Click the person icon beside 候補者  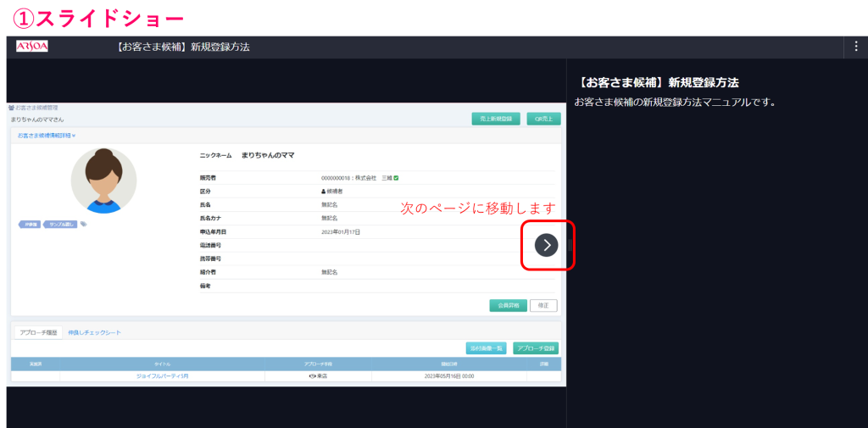coord(324,192)
